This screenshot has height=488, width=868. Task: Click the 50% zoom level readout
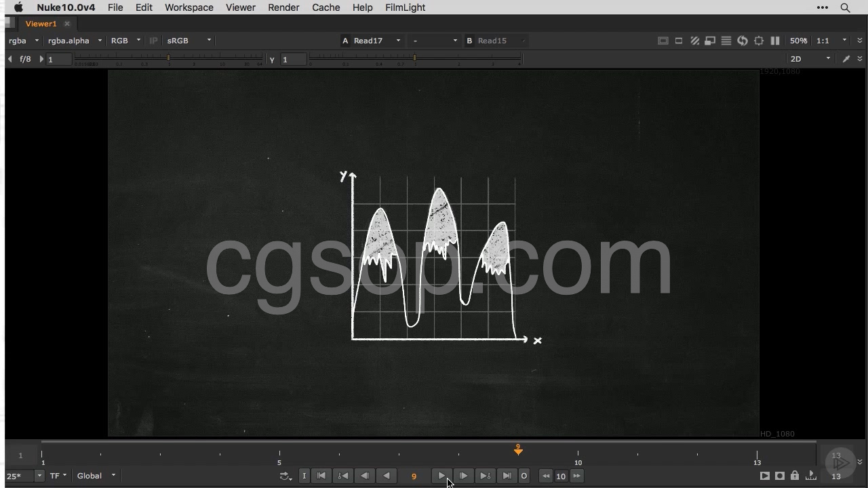(798, 41)
